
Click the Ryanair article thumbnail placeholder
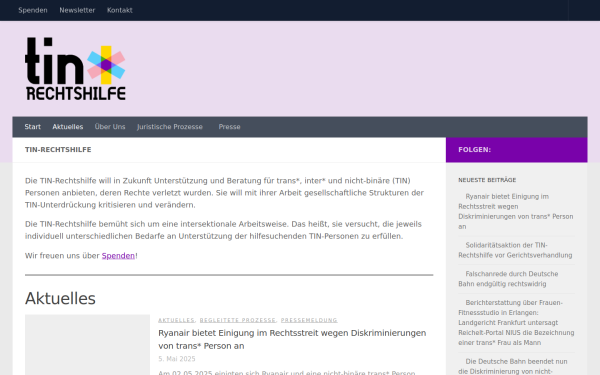click(87, 345)
